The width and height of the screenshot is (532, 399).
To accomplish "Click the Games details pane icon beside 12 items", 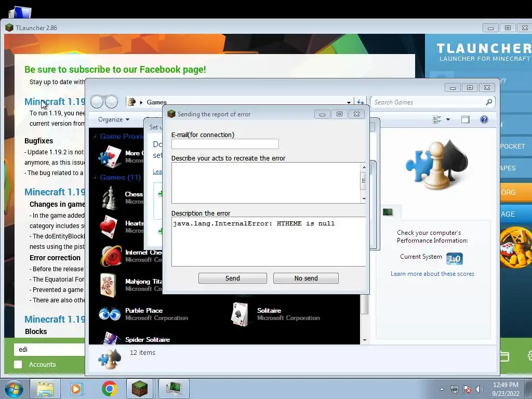I will point(110,358).
